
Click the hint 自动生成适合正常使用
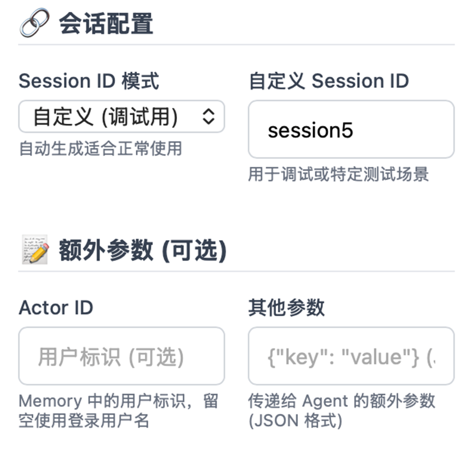(x=100, y=149)
